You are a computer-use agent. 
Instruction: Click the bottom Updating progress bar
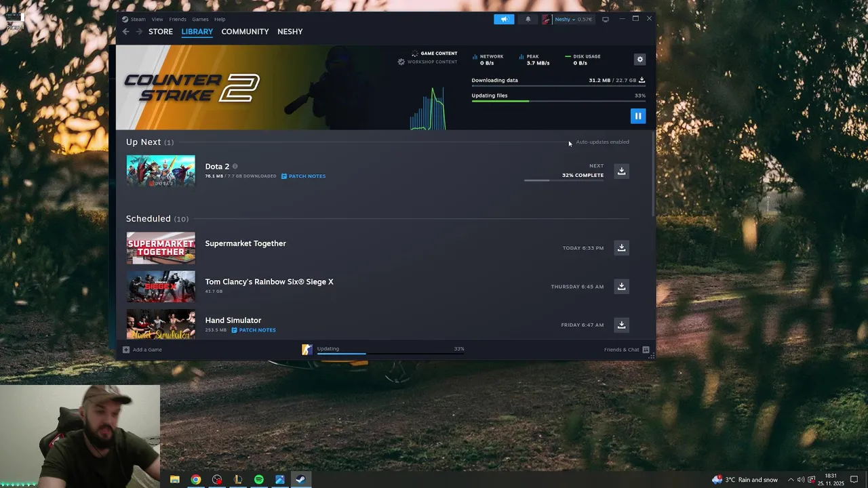point(390,353)
